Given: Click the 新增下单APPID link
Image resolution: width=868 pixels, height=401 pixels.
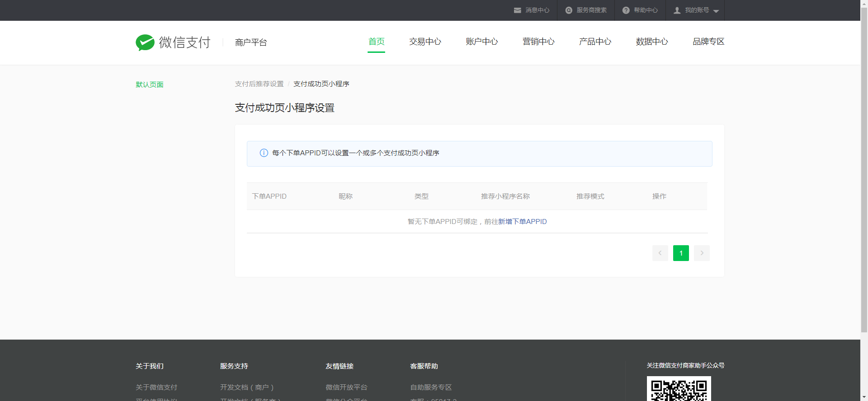Looking at the screenshot, I should [523, 222].
